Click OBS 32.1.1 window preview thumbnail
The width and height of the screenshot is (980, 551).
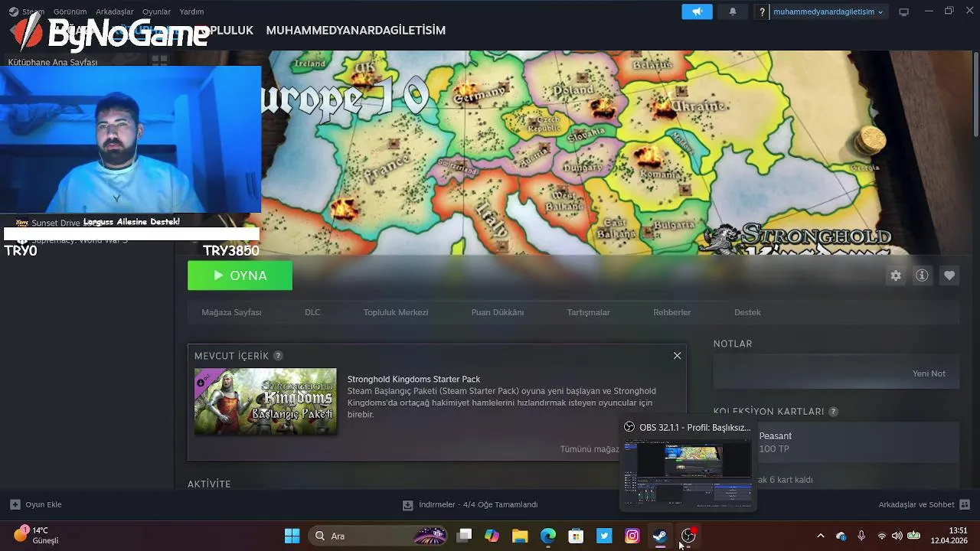pos(688,473)
